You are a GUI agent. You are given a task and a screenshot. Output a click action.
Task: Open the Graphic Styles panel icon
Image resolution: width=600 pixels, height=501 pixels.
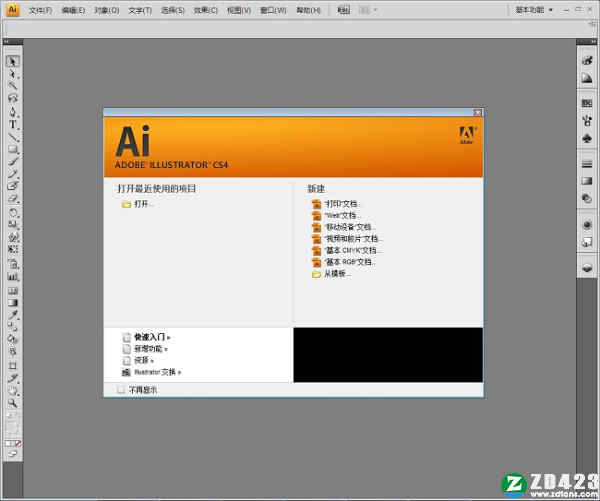click(x=587, y=242)
